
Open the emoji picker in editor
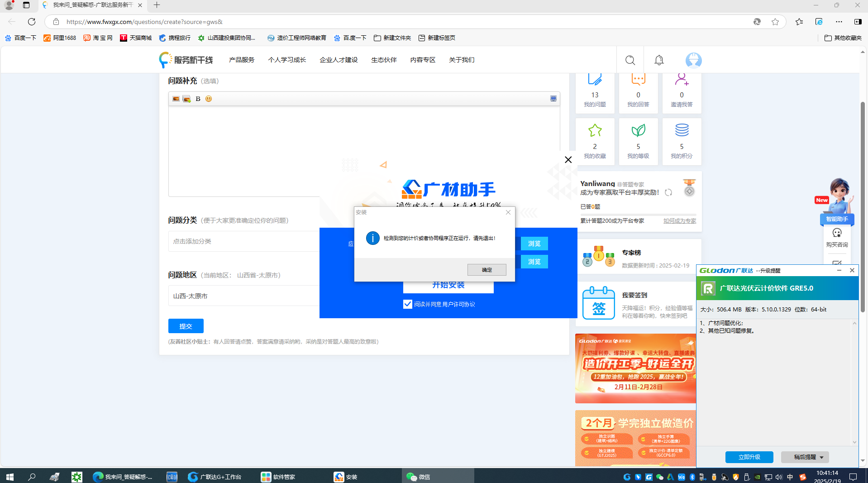click(x=209, y=99)
